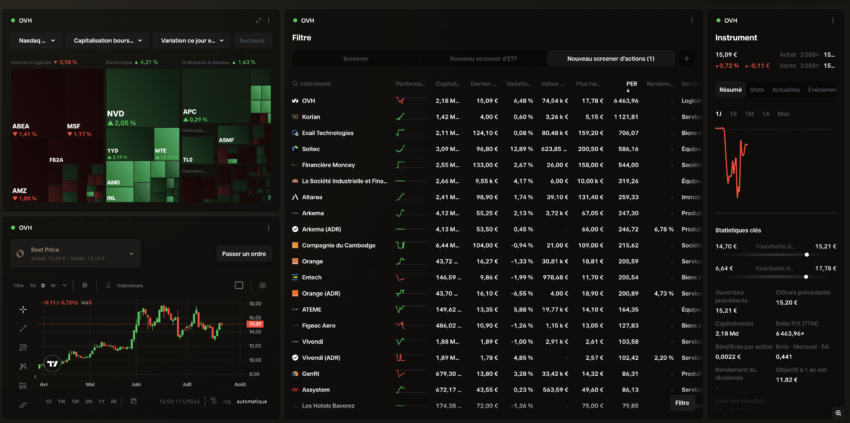Select the forecast position tool in chart
Screen dimensions: 850x423
pos(23,386)
